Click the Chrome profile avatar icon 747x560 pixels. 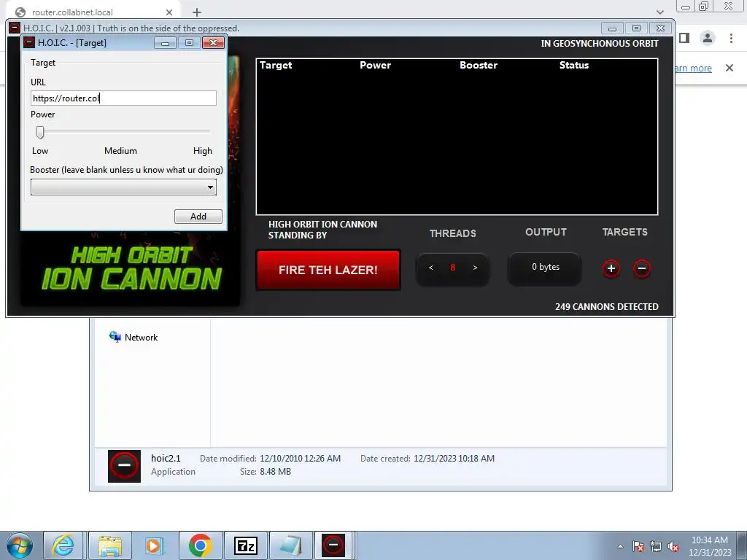708,38
